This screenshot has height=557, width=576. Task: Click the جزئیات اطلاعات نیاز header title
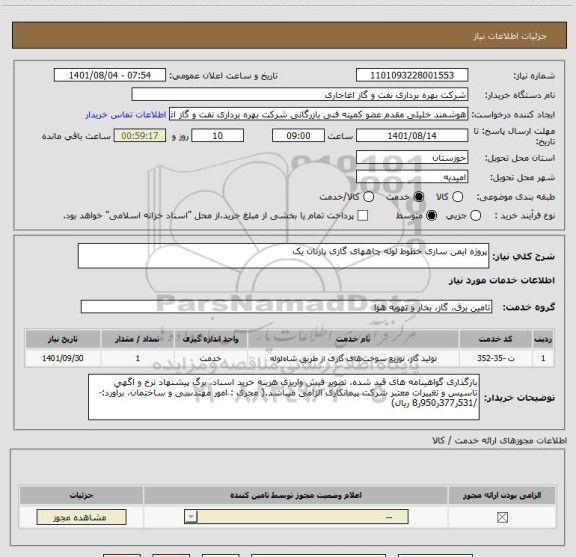point(510,36)
